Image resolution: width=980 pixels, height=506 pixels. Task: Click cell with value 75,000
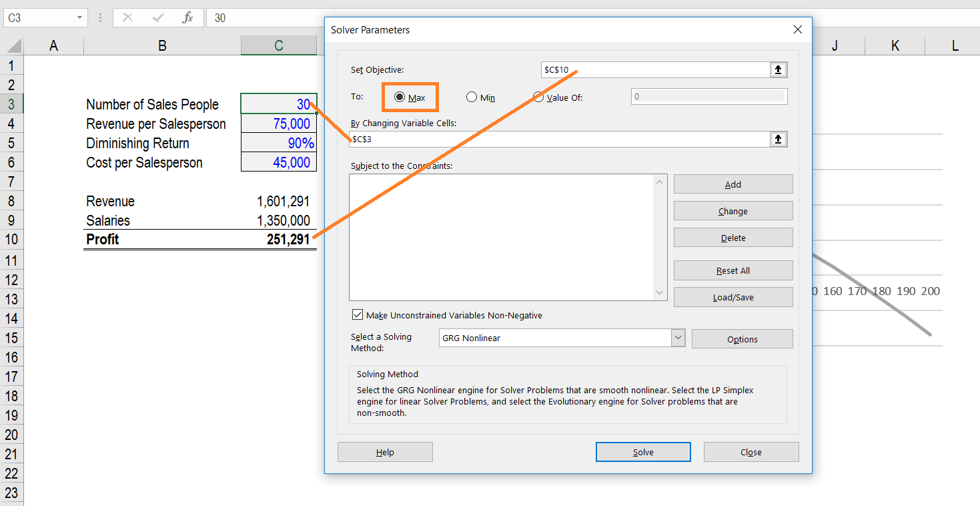pyautogui.click(x=278, y=123)
